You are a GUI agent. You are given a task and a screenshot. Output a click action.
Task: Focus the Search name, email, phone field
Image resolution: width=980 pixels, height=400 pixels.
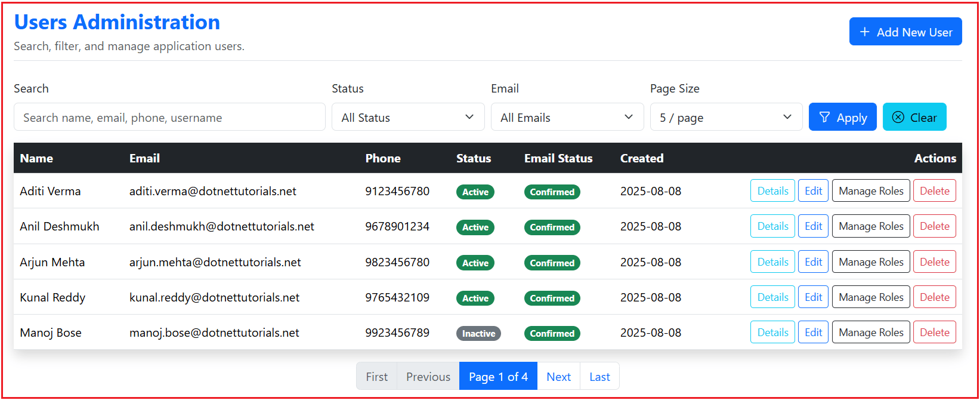169,117
